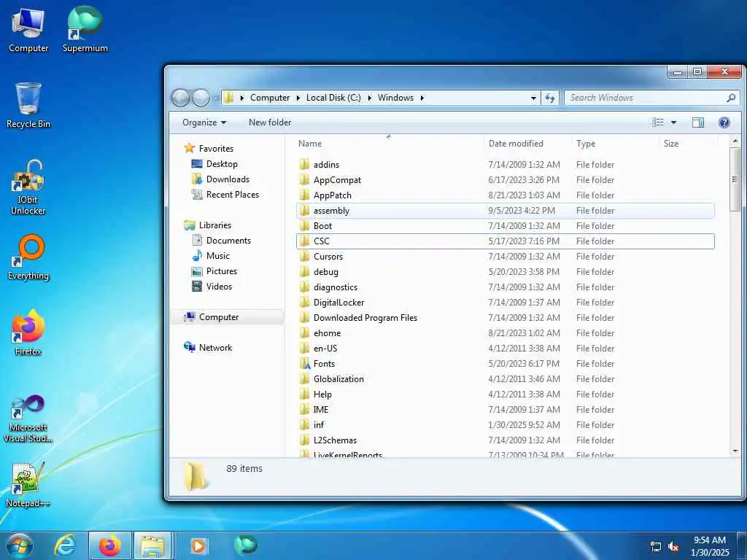
Task: Refresh the Windows folder view
Action: click(x=550, y=98)
